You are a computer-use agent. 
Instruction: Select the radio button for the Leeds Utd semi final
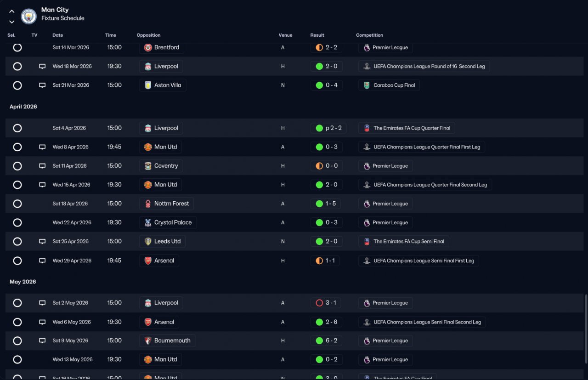pyautogui.click(x=17, y=241)
